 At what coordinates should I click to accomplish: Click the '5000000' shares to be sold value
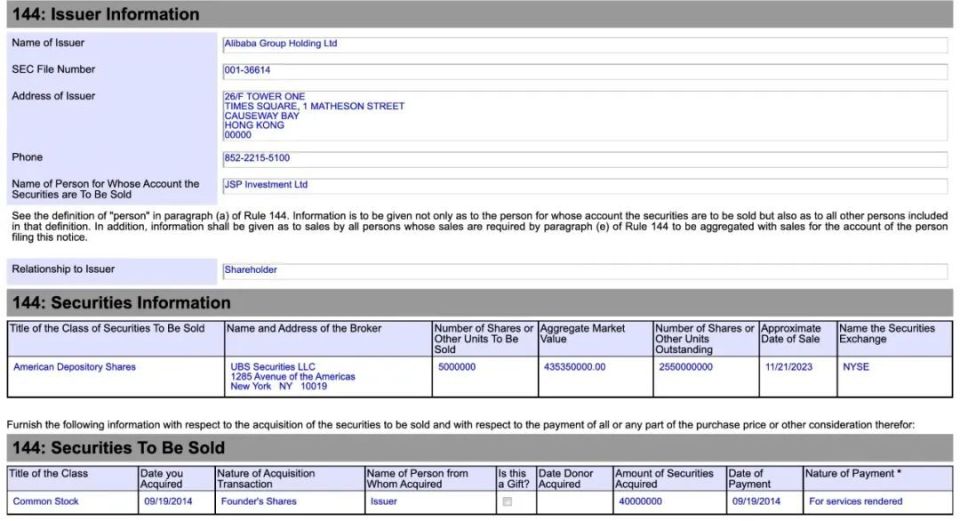[x=457, y=367]
